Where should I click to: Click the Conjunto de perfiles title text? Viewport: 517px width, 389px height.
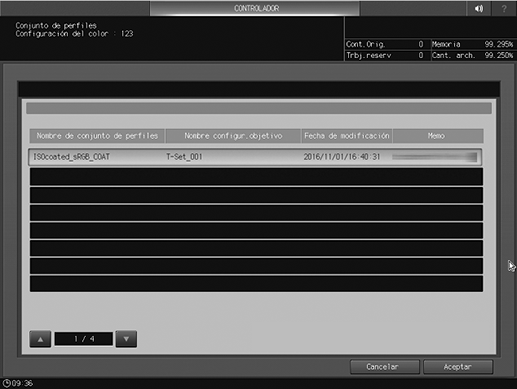tap(56, 25)
